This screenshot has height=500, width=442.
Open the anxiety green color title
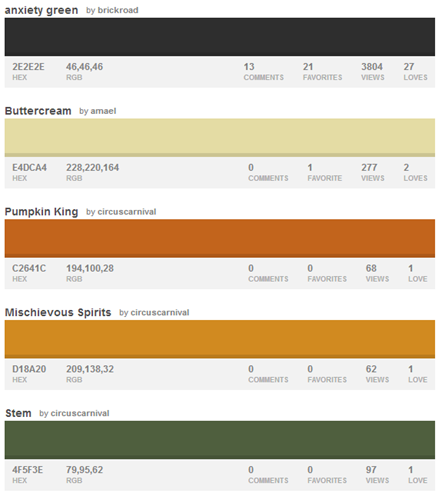(x=41, y=10)
